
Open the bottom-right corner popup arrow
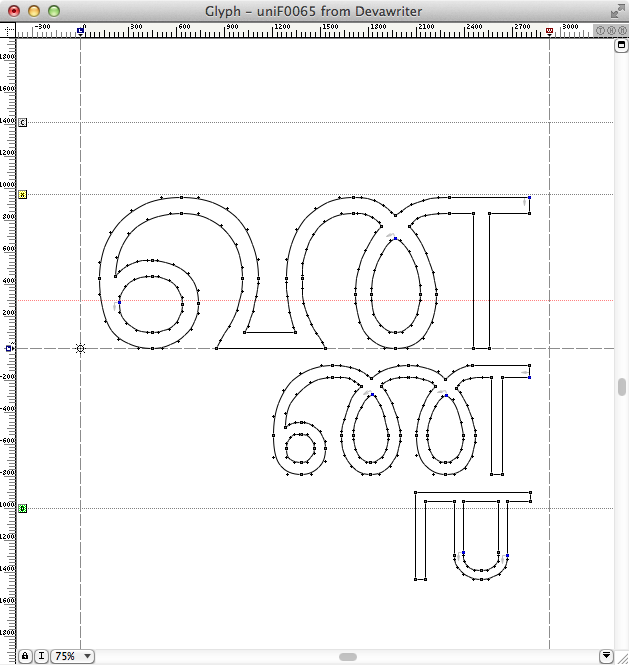606,656
